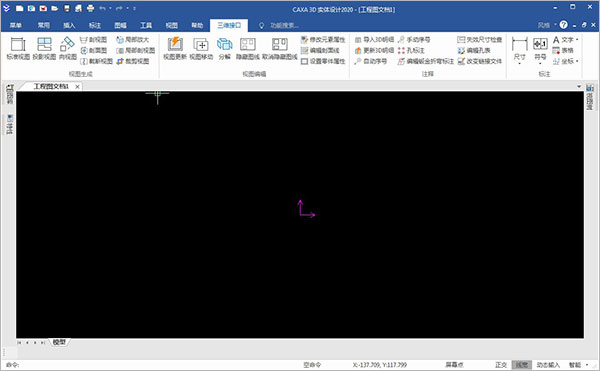Switch to the 工具 ribbon tab

pyautogui.click(x=146, y=25)
